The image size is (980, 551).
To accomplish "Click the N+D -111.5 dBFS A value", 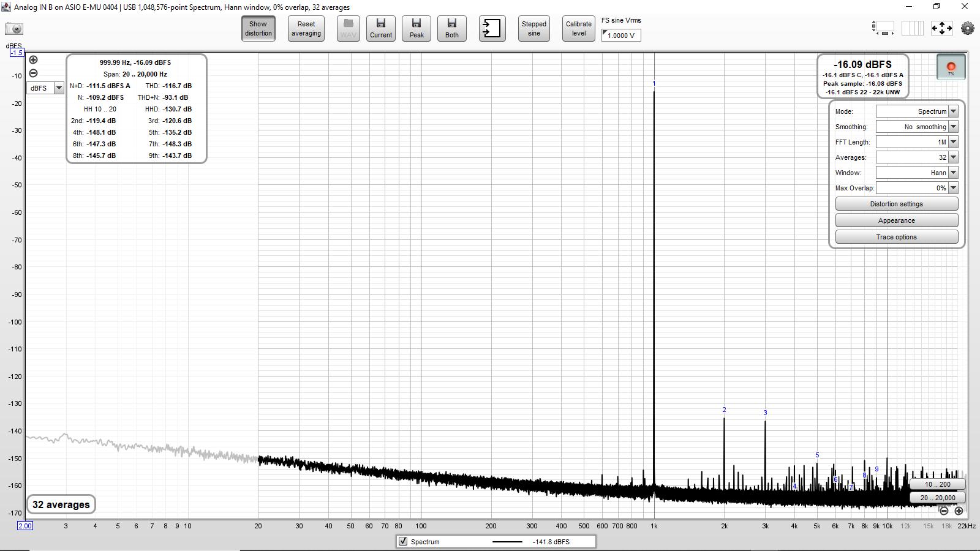I will 108,86.
